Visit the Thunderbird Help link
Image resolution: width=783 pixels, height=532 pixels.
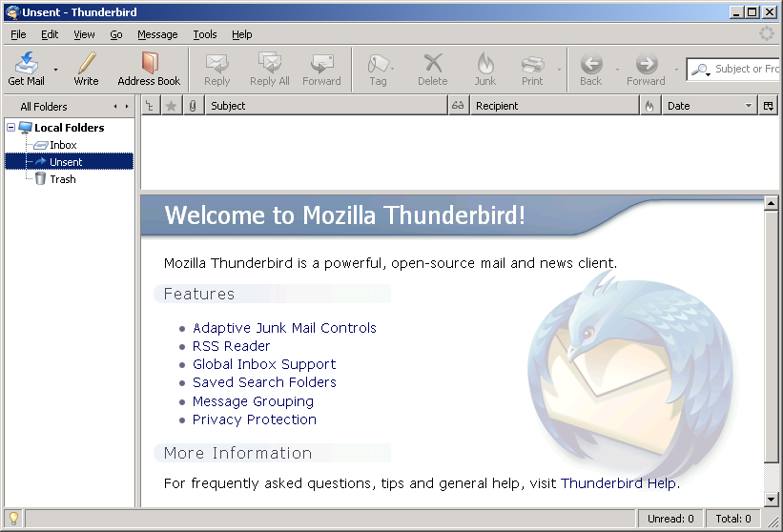point(619,483)
